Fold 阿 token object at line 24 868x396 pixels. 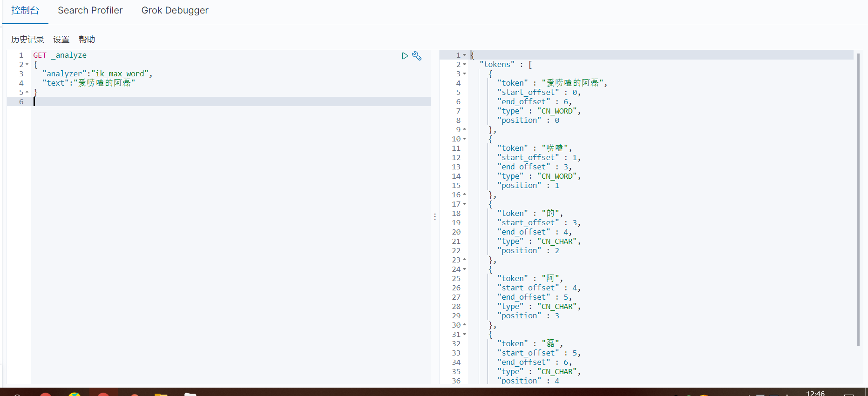click(464, 269)
